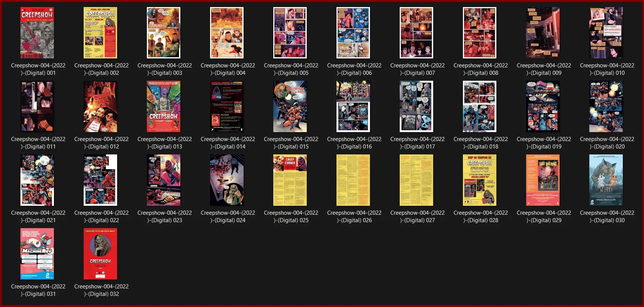This screenshot has width=644, height=307.
Task: Open the wrestler page 015 thumbnail
Action: (290, 106)
